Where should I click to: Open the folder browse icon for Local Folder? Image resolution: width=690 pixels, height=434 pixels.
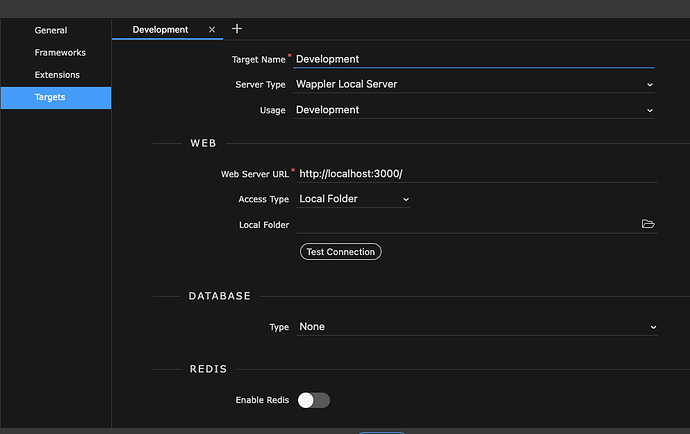[x=648, y=224]
